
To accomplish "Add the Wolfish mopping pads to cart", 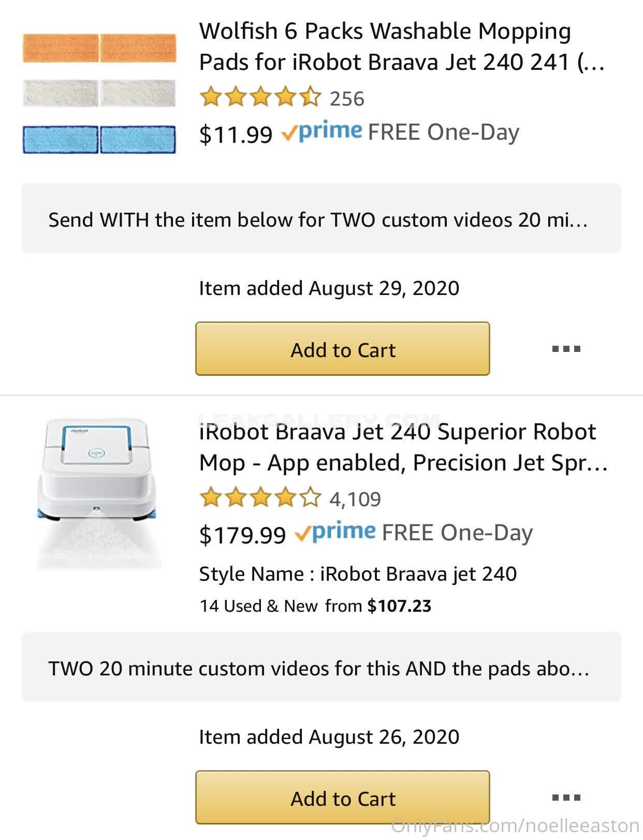I will pyautogui.click(x=342, y=349).
